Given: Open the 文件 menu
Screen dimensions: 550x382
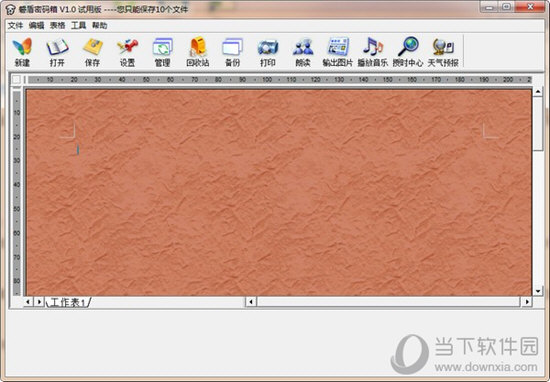Looking at the screenshot, I should pos(15,25).
